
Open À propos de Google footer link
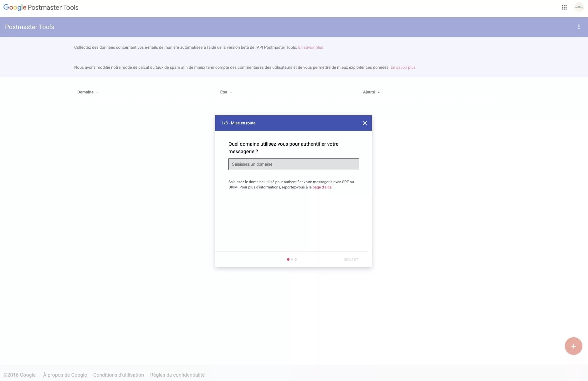coord(65,375)
